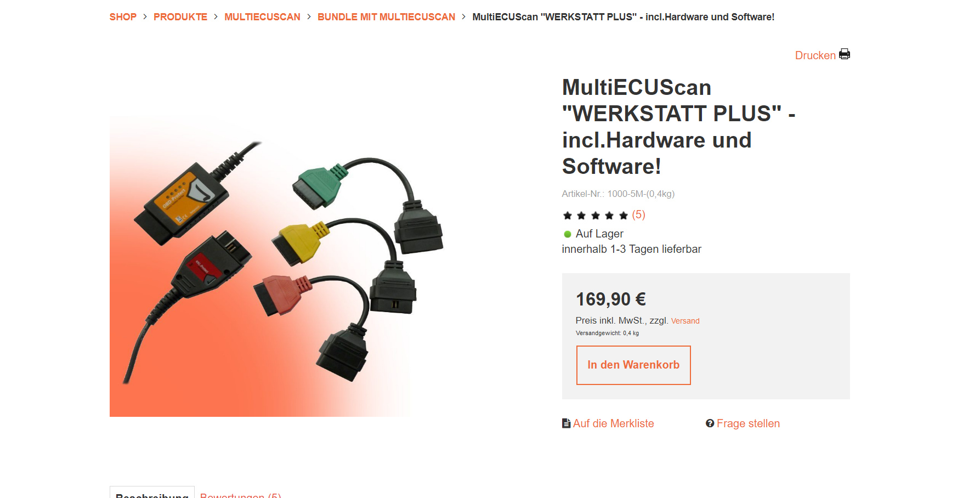Viewport: 980px width, 498px height.
Task: Click the Merkliste document icon
Action: pos(566,423)
